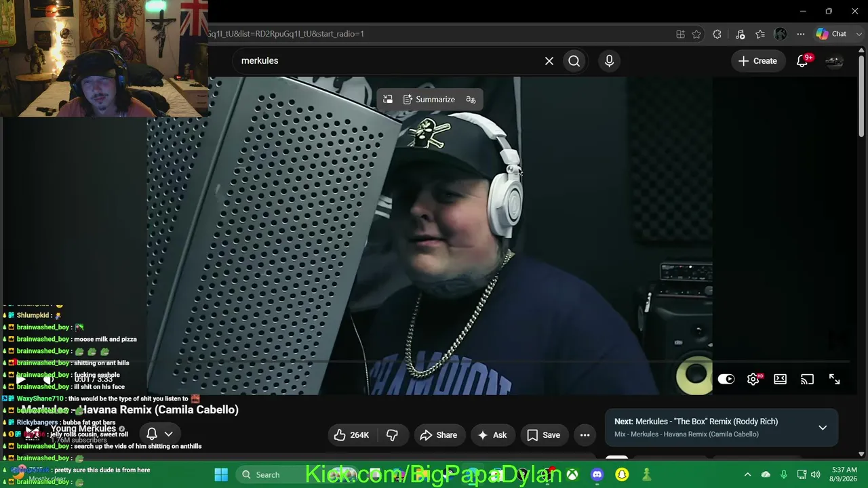This screenshot has width=868, height=488.
Task: Open the browser media control icon
Action: pyautogui.click(x=740, y=34)
